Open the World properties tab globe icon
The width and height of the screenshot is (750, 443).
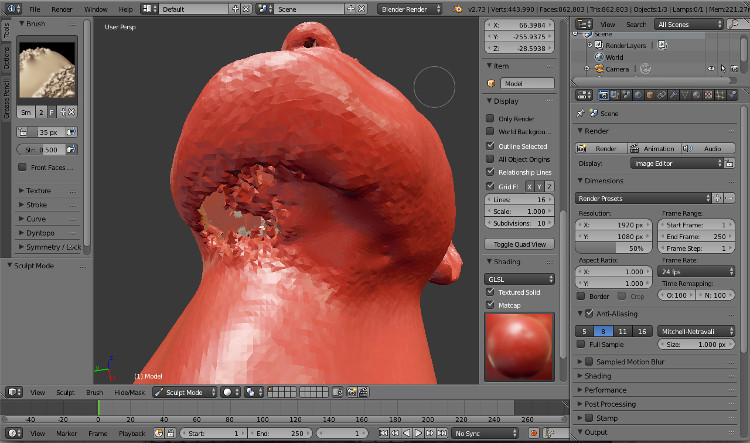(638, 95)
